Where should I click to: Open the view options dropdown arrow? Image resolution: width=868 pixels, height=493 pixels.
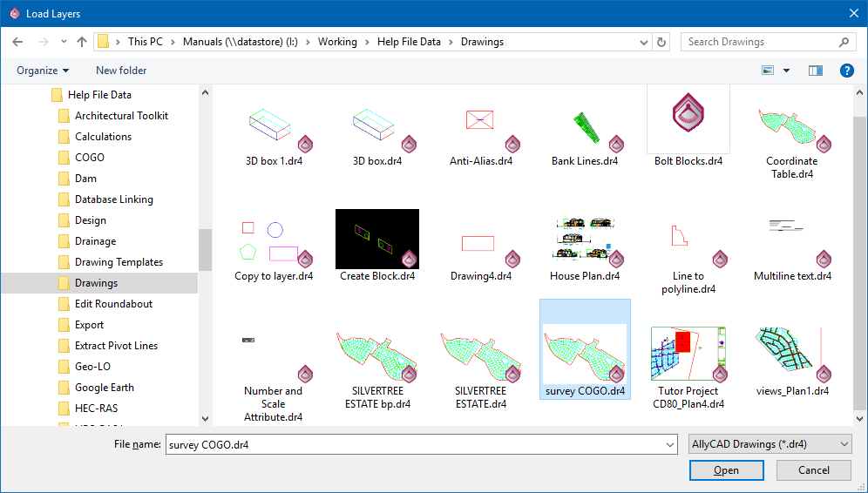click(787, 71)
